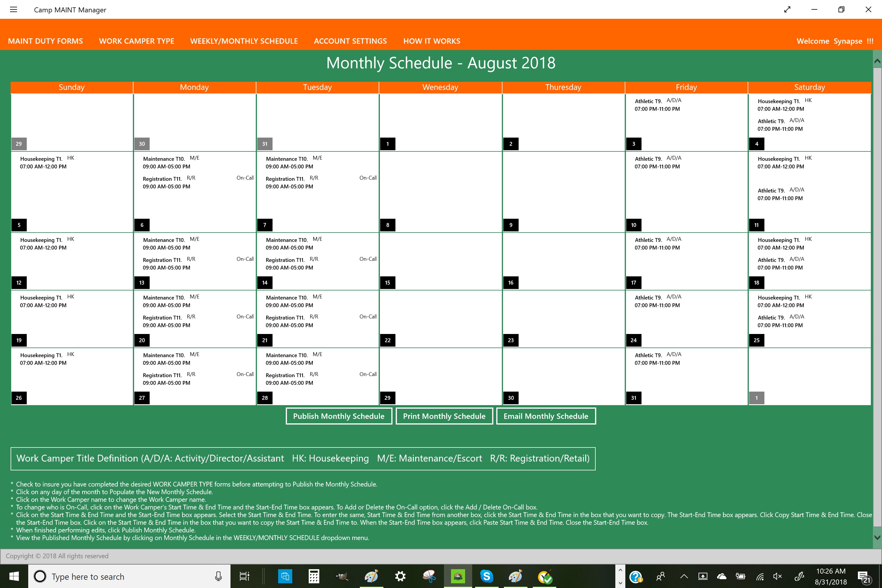The image size is (882, 588).
Task: Open the ACCOUNT SETTINGS menu item
Action: [350, 41]
